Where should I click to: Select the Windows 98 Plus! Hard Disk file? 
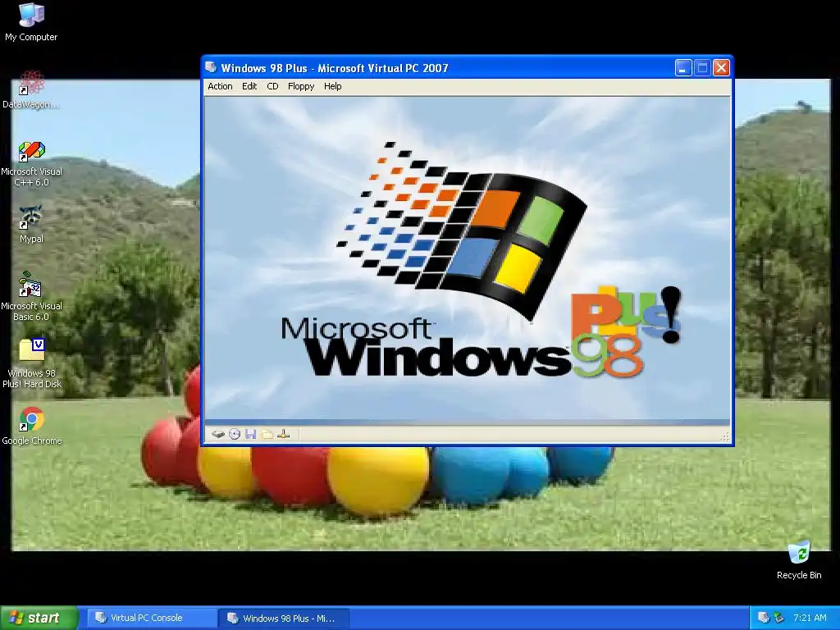32,363
